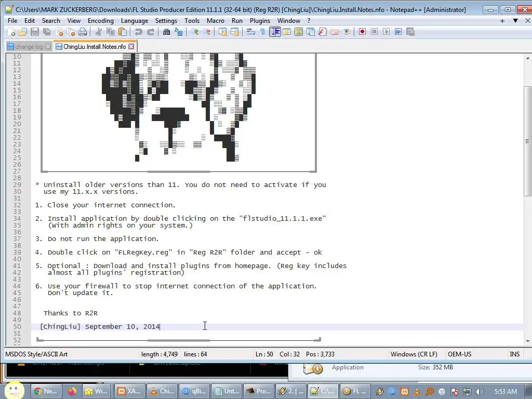Open Find with the binoculars icon
Viewport: 532px width, 399px height.
[x=166, y=32]
